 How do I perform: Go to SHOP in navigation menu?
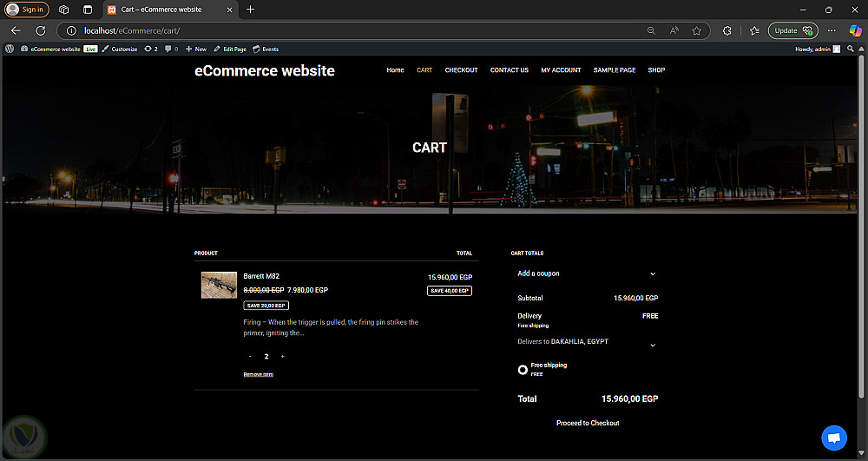coord(656,70)
